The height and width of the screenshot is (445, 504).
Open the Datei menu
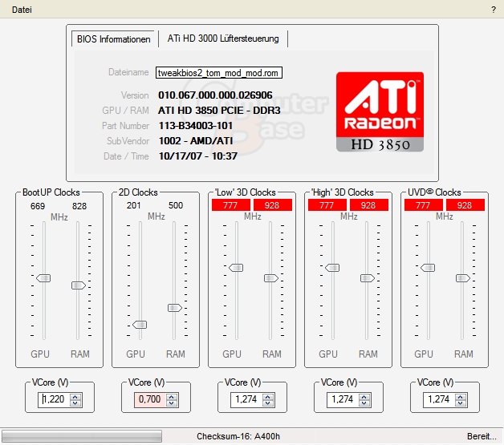click(x=22, y=10)
